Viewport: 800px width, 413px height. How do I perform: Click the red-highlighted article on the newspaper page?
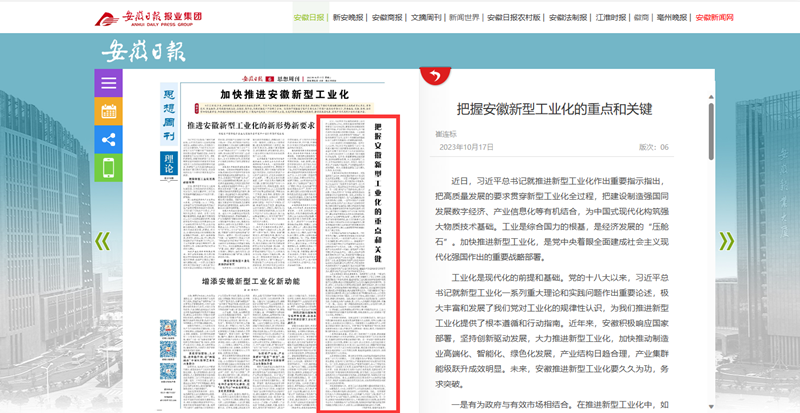coord(358,264)
